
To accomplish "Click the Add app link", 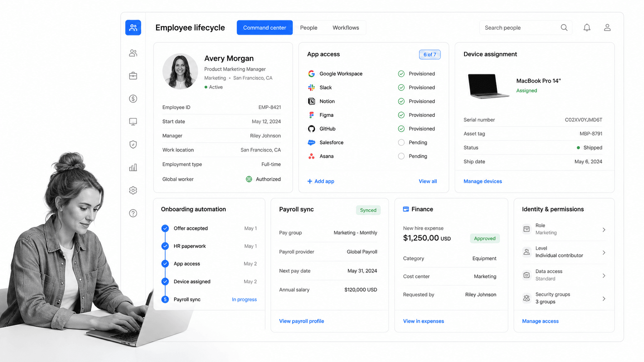I will click(320, 181).
